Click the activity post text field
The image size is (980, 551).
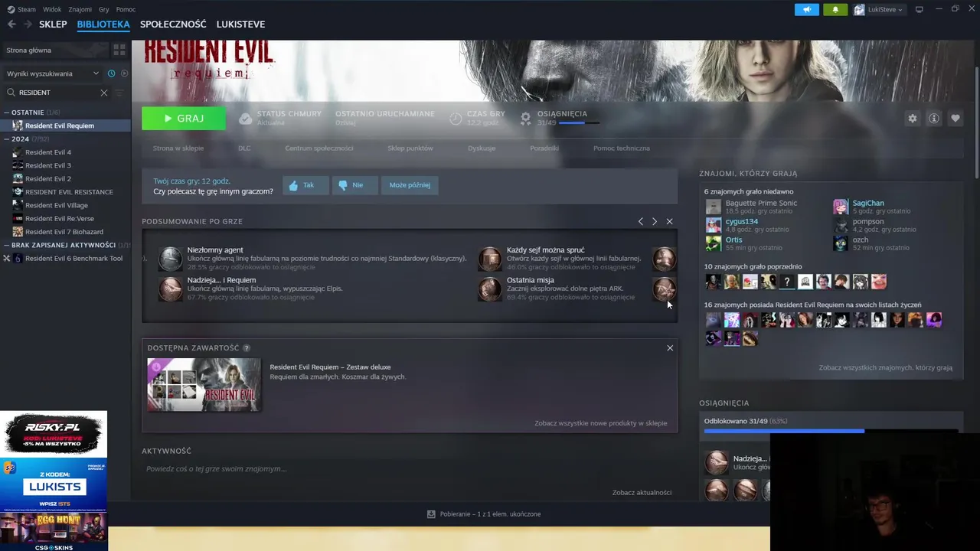click(x=410, y=468)
